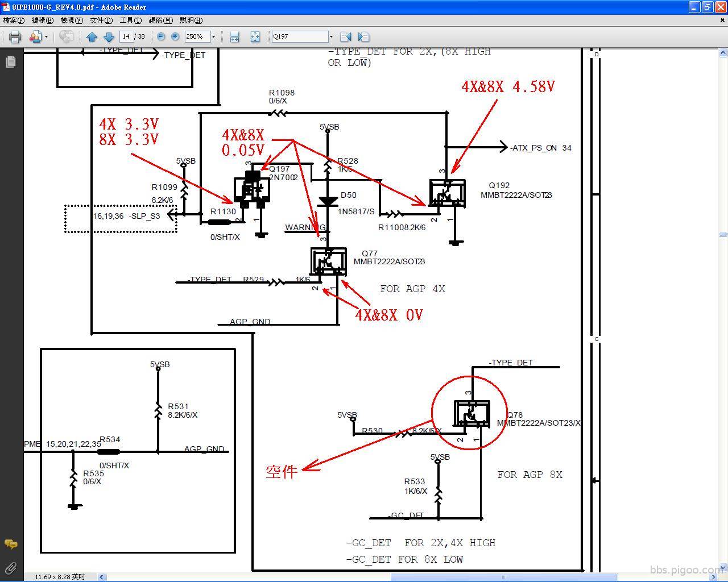Open the 文件(D) Document menu
The image size is (728, 582).
click(101, 20)
